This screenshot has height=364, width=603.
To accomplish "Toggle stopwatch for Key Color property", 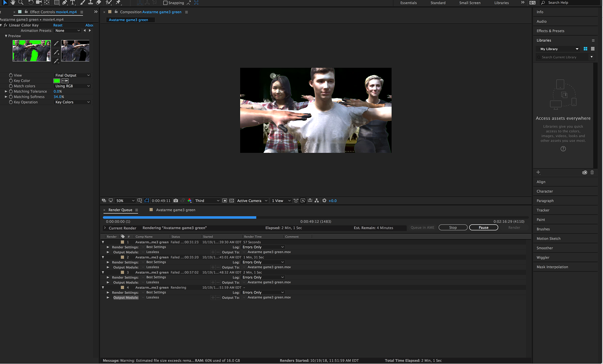I will click(x=11, y=81).
